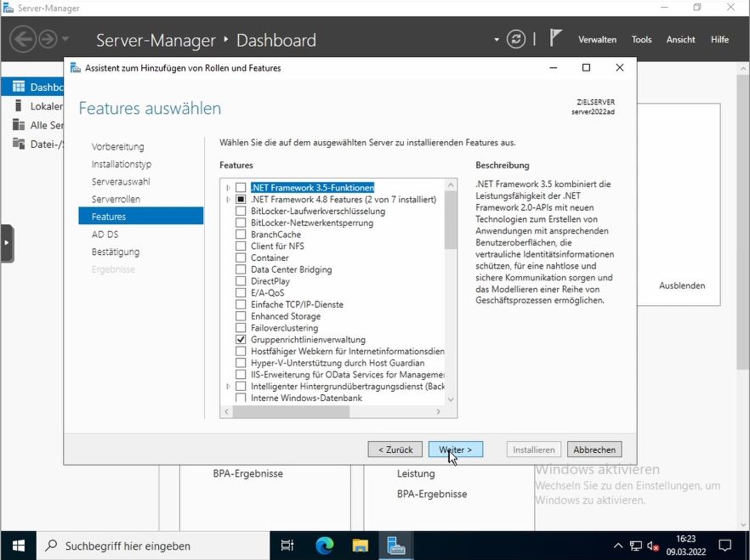Close the roles and features wizard

point(619,67)
